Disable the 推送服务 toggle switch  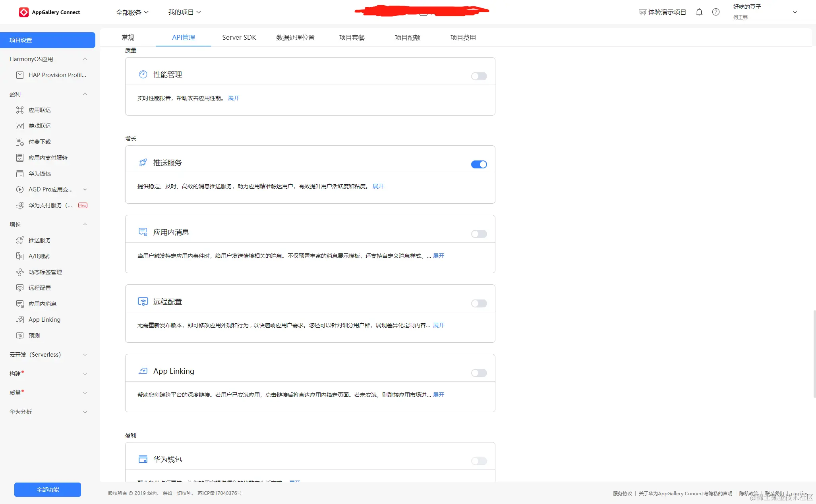tap(479, 164)
